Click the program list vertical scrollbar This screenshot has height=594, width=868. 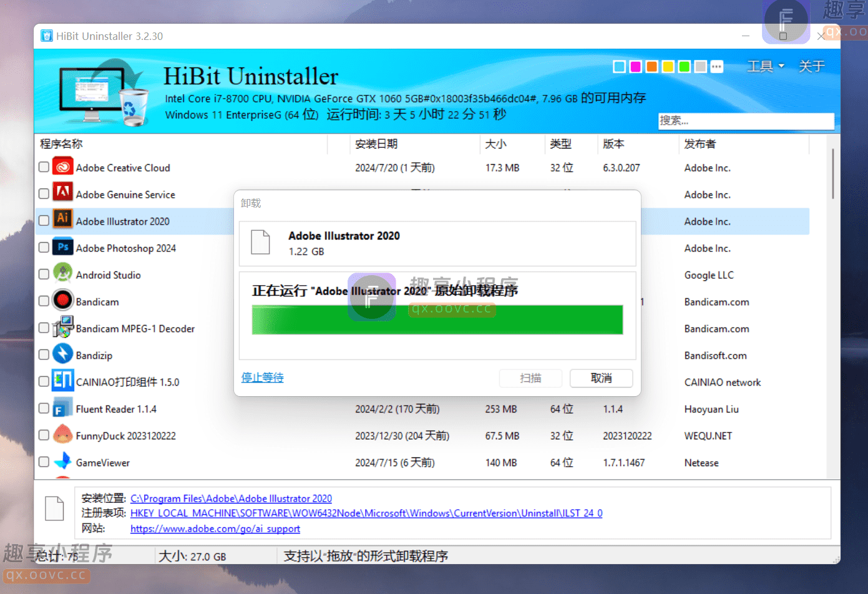tap(832, 173)
